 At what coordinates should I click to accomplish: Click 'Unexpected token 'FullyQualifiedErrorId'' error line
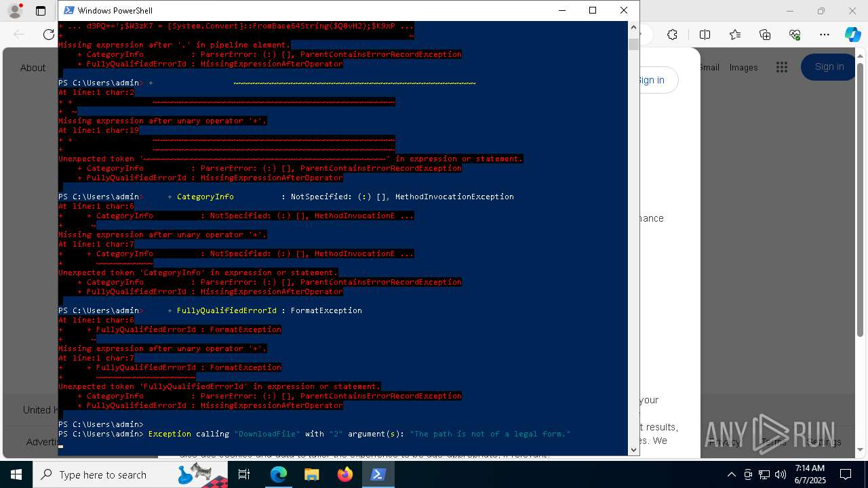[x=220, y=386]
